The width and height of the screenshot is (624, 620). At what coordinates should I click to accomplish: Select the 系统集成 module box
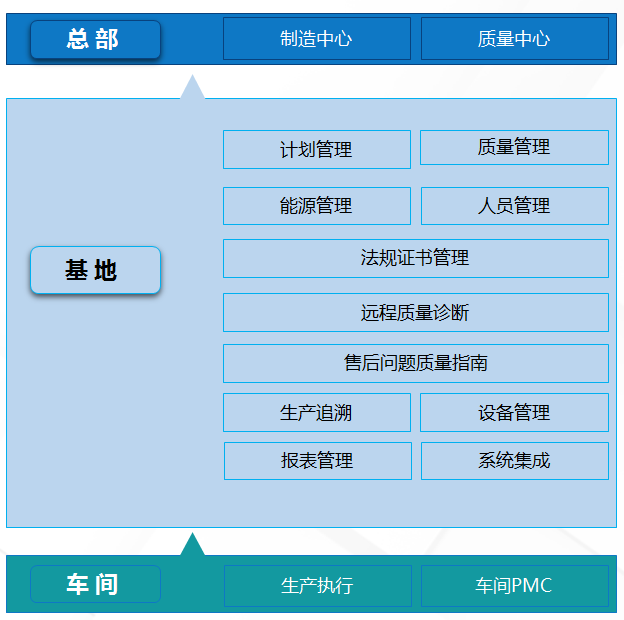515,461
